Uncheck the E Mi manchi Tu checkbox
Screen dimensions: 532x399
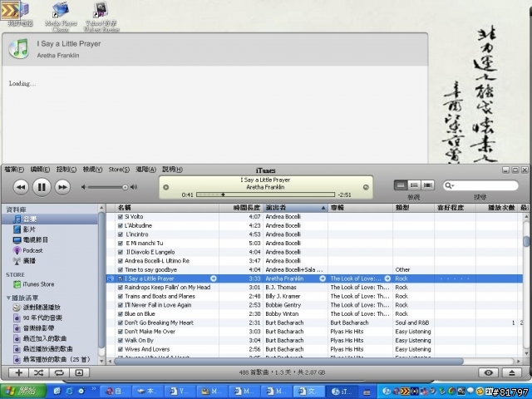[120, 244]
